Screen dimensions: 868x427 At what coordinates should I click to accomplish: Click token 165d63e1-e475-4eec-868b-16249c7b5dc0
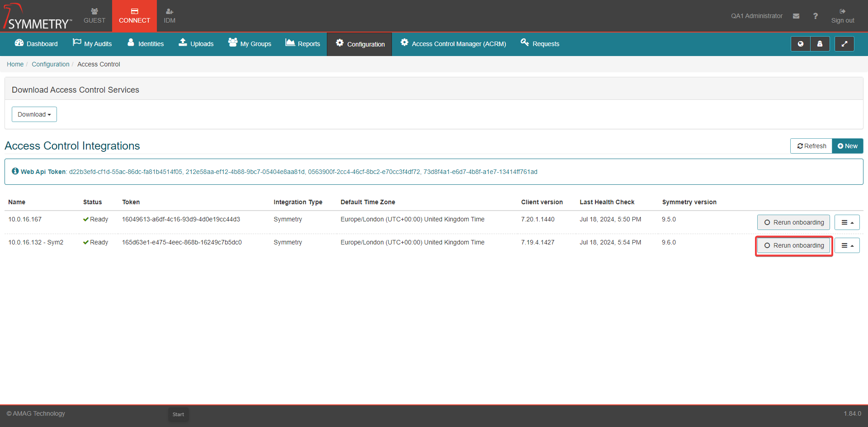tap(182, 242)
